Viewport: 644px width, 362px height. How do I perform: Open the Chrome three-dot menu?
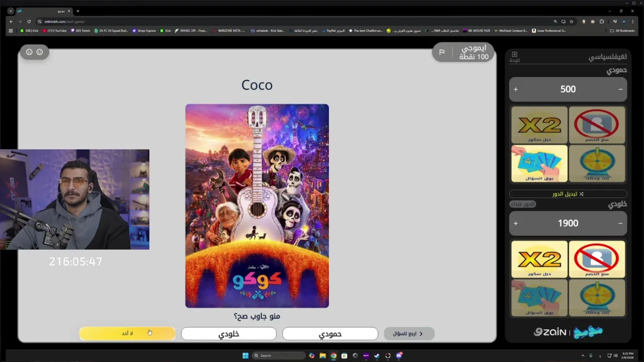click(633, 22)
